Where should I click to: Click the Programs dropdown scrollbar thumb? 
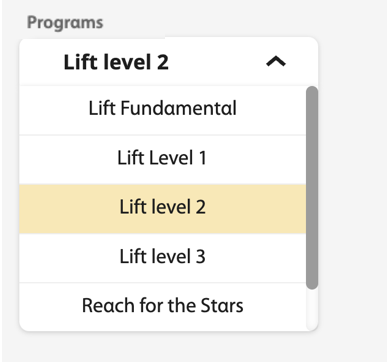pos(312,188)
